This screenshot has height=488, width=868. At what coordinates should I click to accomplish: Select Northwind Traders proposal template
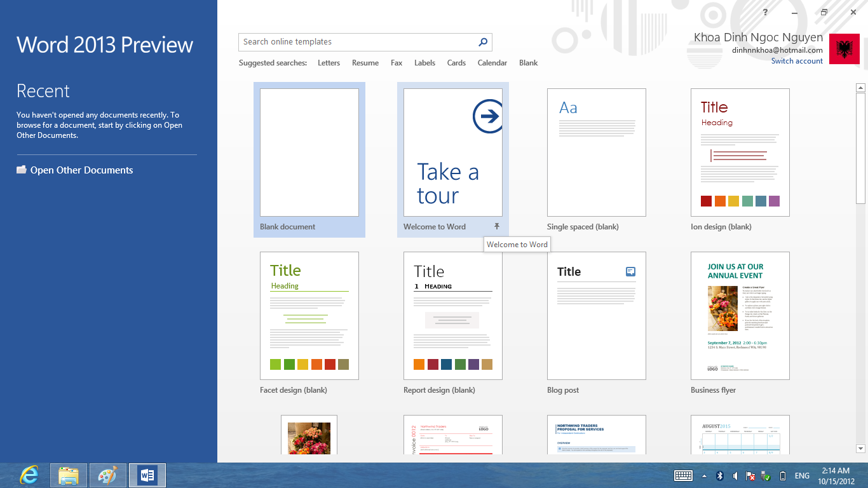(x=597, y=435)
